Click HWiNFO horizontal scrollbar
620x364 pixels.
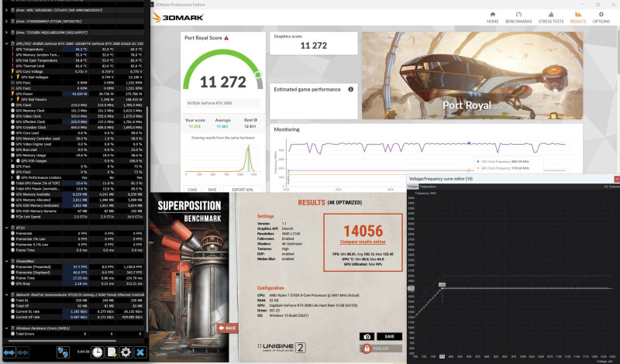[x=62, y=340]
